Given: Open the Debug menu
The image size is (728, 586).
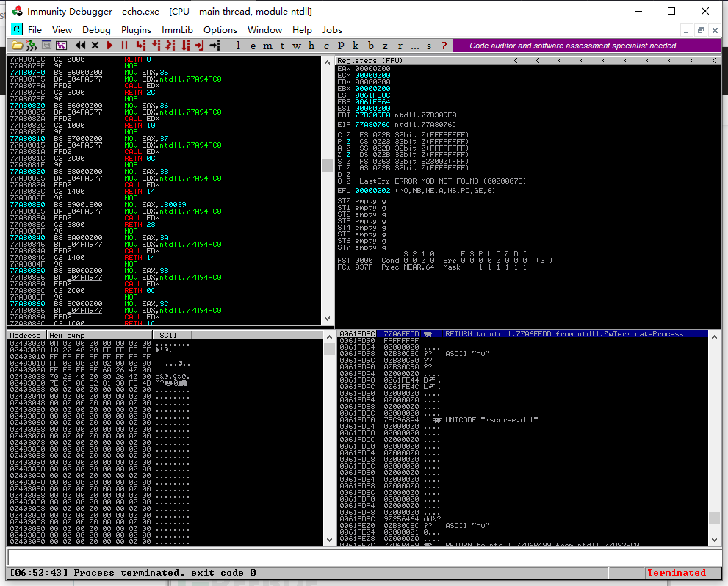Looking at the screenshot, I should 96,29.
